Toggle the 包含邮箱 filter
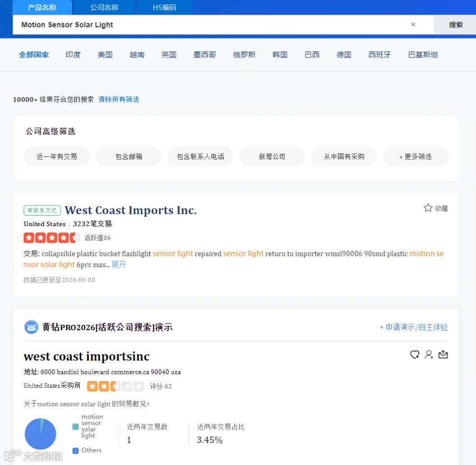The width and height of the screenshot is (476, 465). [129, 156]
